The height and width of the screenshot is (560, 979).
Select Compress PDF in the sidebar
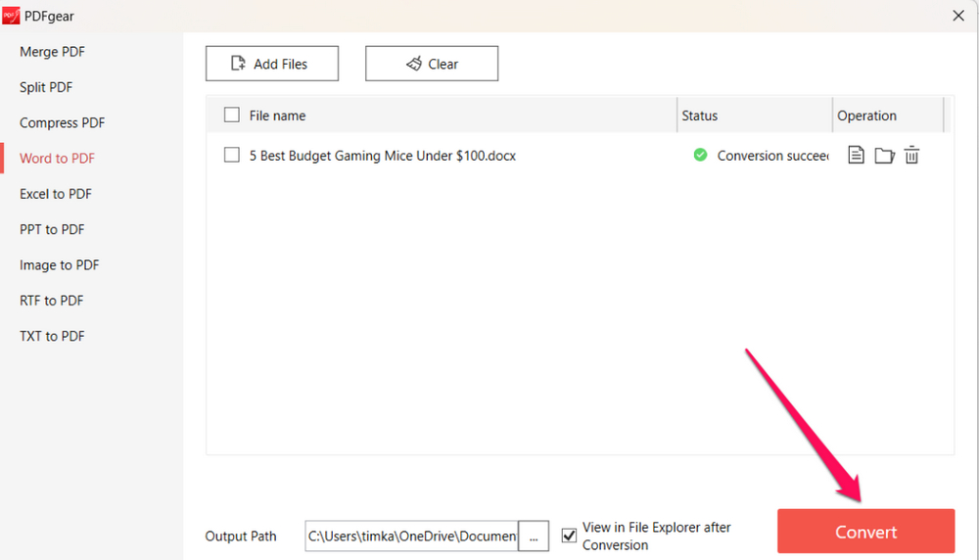pos(62,123)
